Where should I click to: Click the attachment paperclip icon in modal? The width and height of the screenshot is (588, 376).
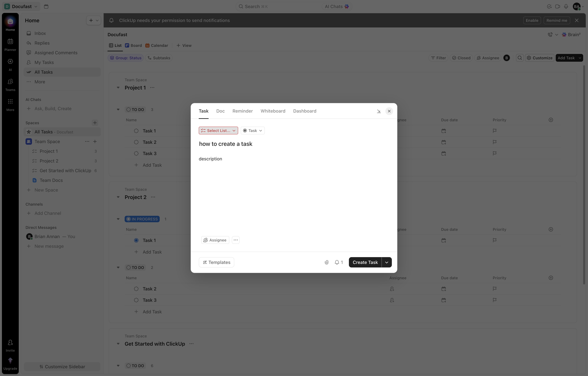pos(326,262)
